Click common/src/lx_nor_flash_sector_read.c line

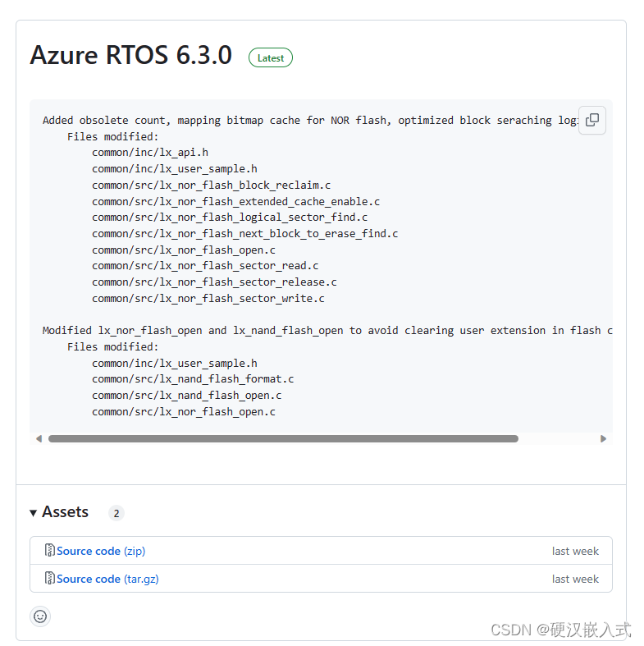[x=205, y=266]
